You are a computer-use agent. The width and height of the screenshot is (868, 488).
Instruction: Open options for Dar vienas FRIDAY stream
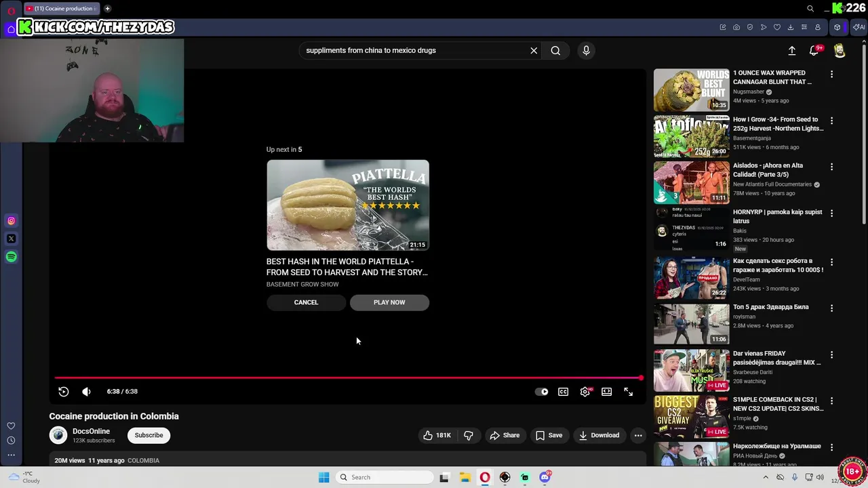[831, 355]
